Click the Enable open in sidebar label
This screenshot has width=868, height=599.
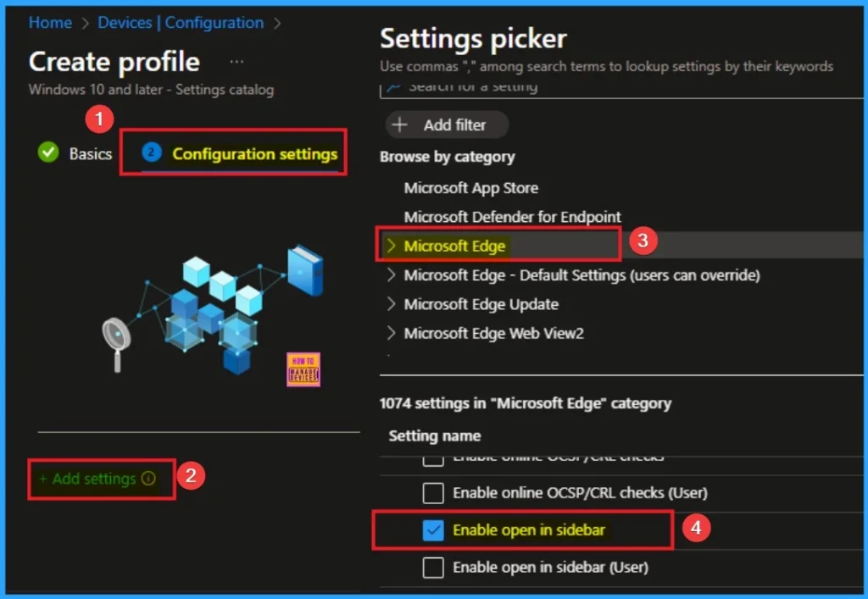click(529, 530)
